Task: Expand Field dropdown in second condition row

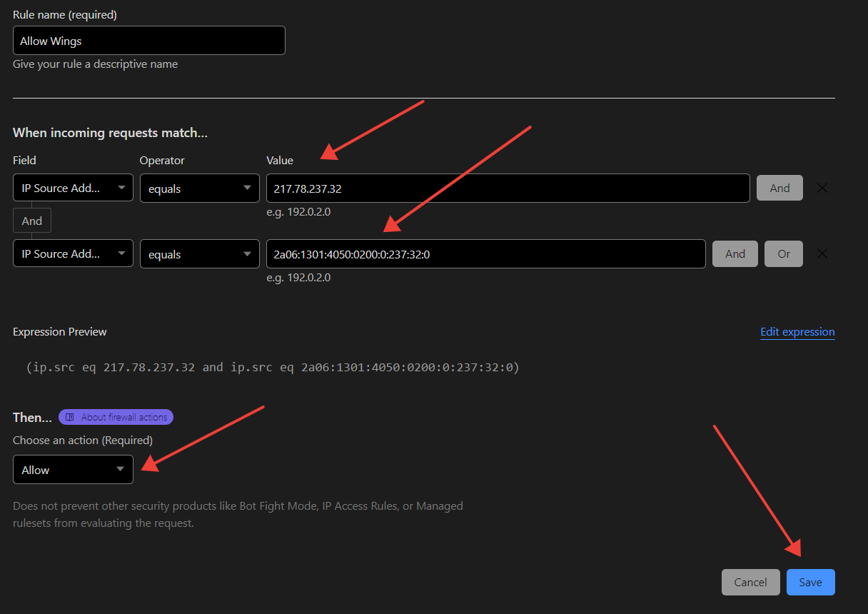Action: click(x=73, y=253)
